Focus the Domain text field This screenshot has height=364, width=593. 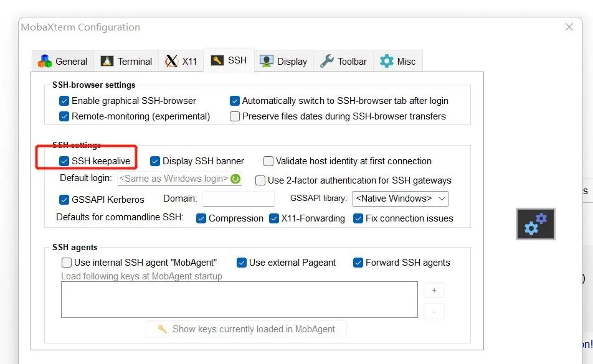point(238,198)
